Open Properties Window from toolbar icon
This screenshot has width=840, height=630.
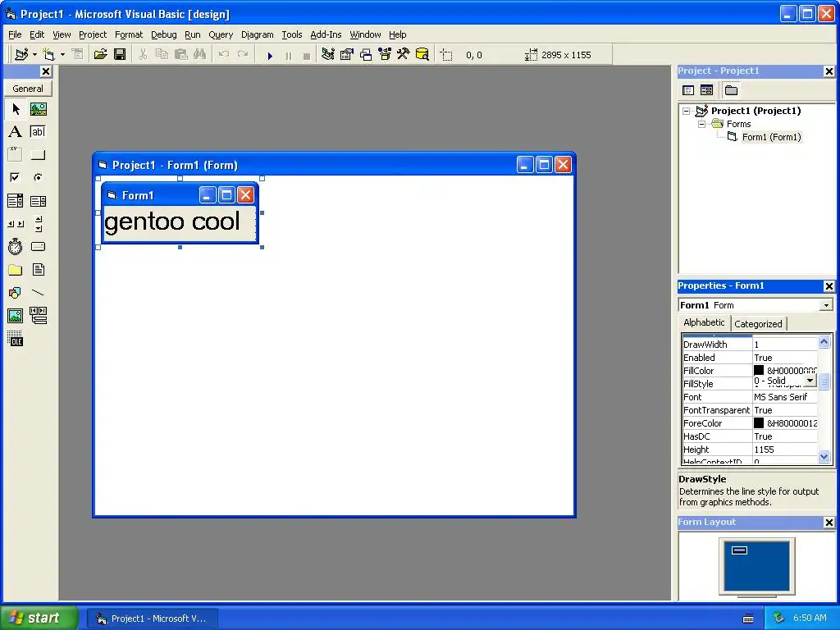point(347,55)
